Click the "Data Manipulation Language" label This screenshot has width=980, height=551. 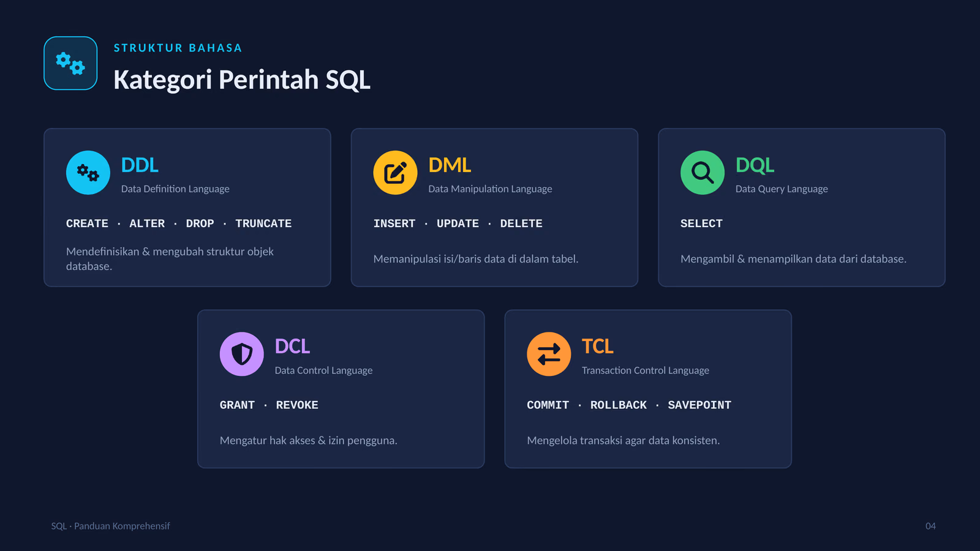[x=490, y=189]
